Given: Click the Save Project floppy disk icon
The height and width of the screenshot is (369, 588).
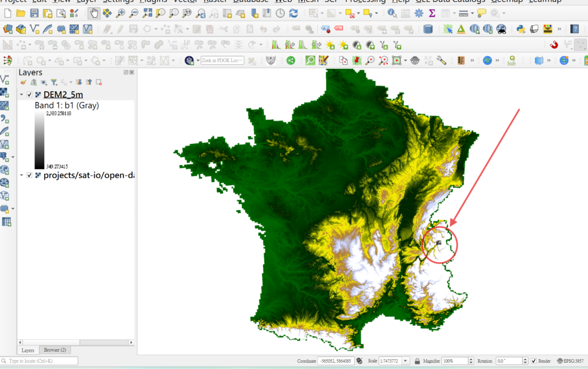Looking at the screenshot, I should pyautogui.click(x=34, y=13).
